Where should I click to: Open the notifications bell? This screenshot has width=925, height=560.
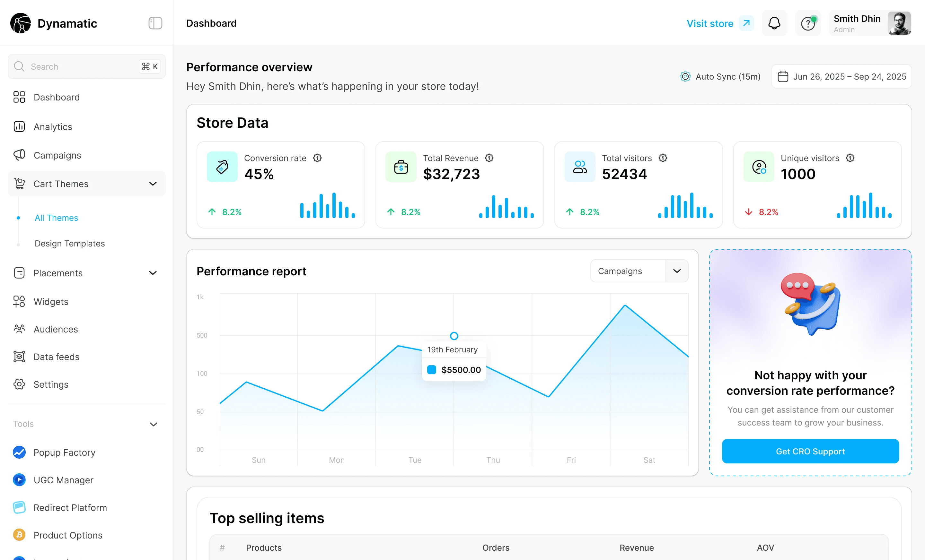[774, 23]
